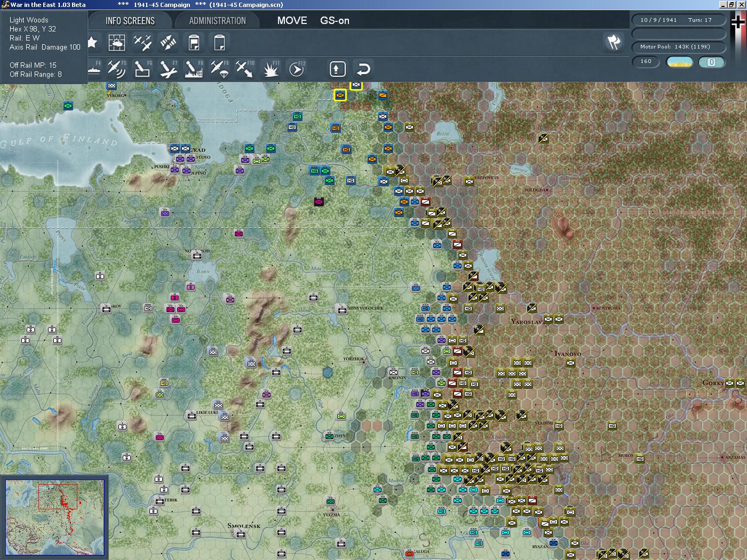Click the minimap overview thumbnail
The image size is (747, 560).
pyautogui.click(x=54, y=517)
